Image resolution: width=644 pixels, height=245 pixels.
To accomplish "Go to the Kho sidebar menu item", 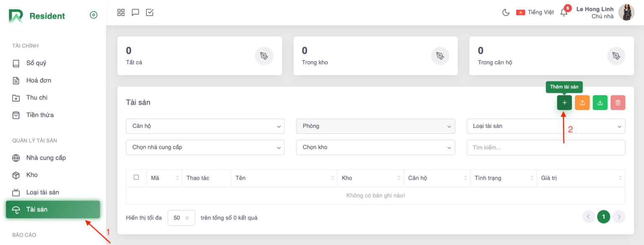I will [32, 175].
